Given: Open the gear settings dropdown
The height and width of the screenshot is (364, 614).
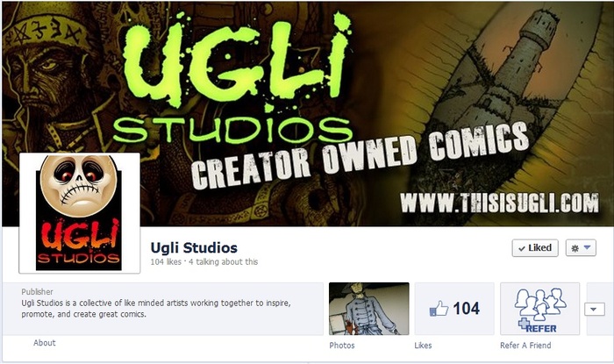Looking at the screenshot, I should (x=581, y=248).
